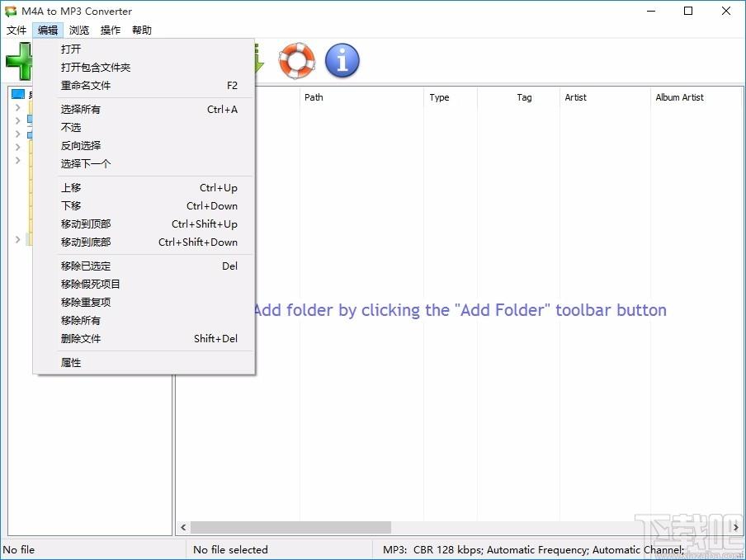This screenshot has height=560, width=746.
Task: Sort list by the Type column header
Action: (x=450, y=97)
